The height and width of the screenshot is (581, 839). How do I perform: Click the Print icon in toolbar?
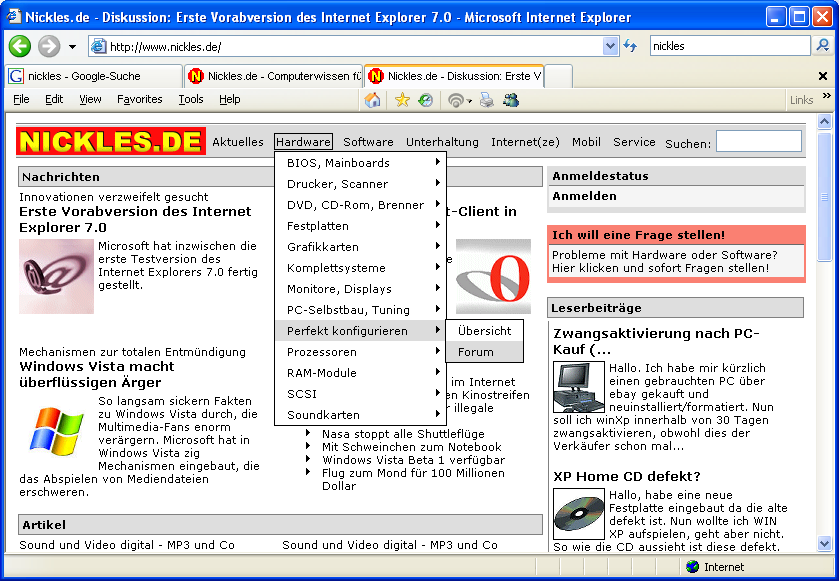(x=486, y=100)
